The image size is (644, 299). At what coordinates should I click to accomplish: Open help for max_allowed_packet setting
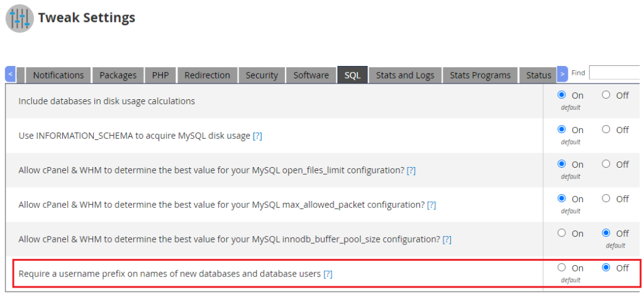click(x=431, y=205)
